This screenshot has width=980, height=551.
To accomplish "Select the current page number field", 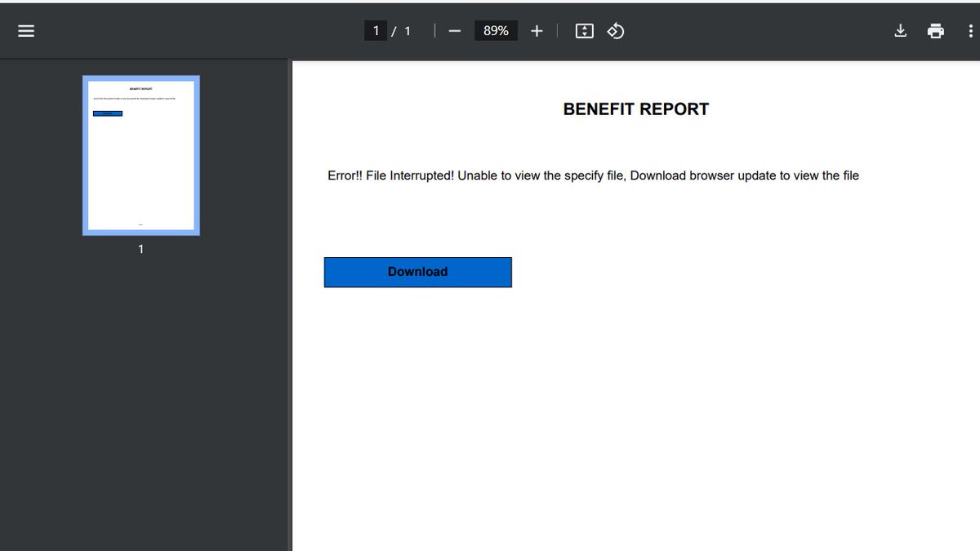I will (x=376, y=31).
